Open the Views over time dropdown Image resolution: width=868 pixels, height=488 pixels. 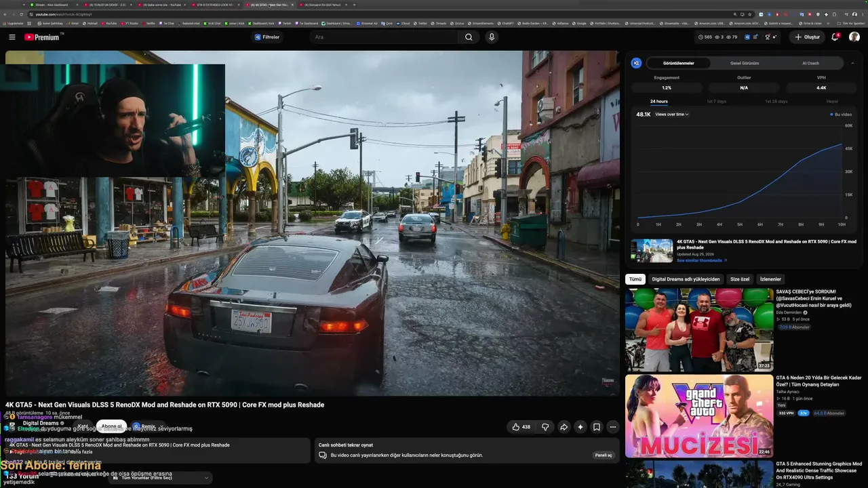pyautogui.click(x=672, y=115)
